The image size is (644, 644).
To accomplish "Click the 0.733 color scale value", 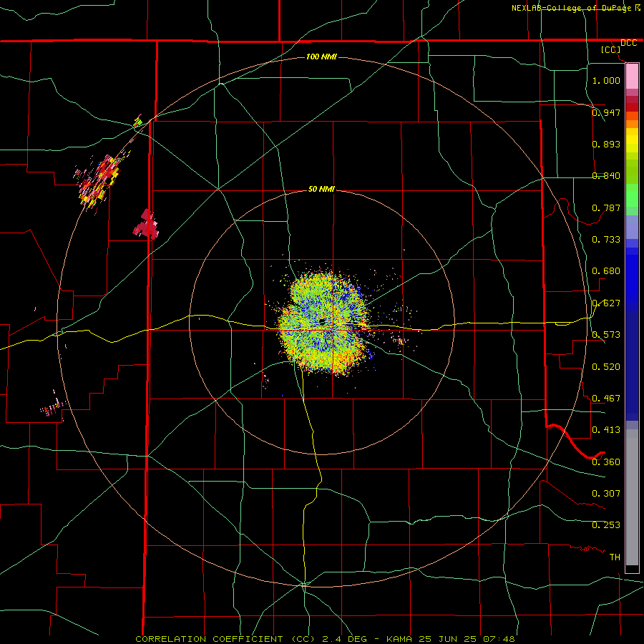I will click(x=606, y=240).
